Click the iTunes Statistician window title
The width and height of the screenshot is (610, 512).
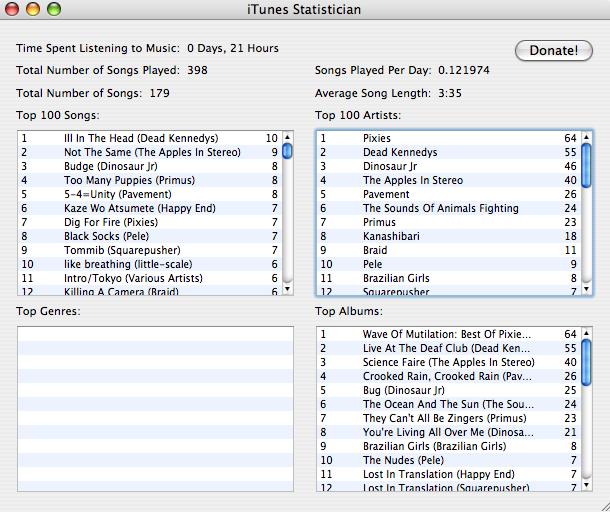tap(304, 9)
